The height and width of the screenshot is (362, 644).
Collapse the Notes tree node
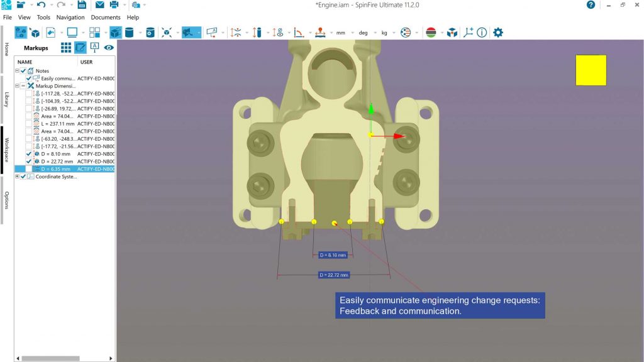click(17, 70)
